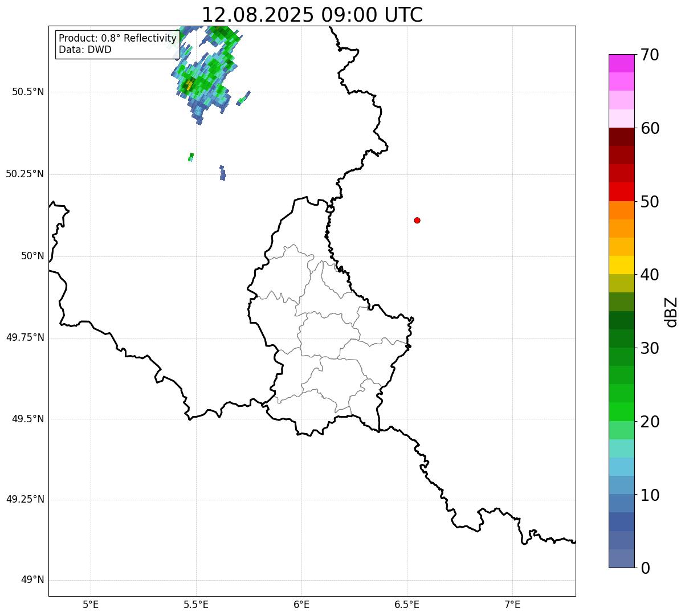Pick the bright green colorbar segment above 20
The image size is (685, 616).
tap(621, 412)
